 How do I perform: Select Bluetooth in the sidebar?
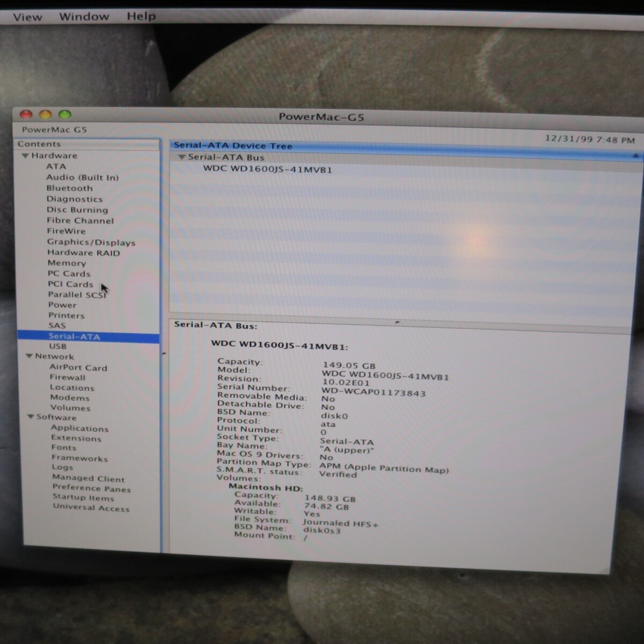click(x=69, y=188)
